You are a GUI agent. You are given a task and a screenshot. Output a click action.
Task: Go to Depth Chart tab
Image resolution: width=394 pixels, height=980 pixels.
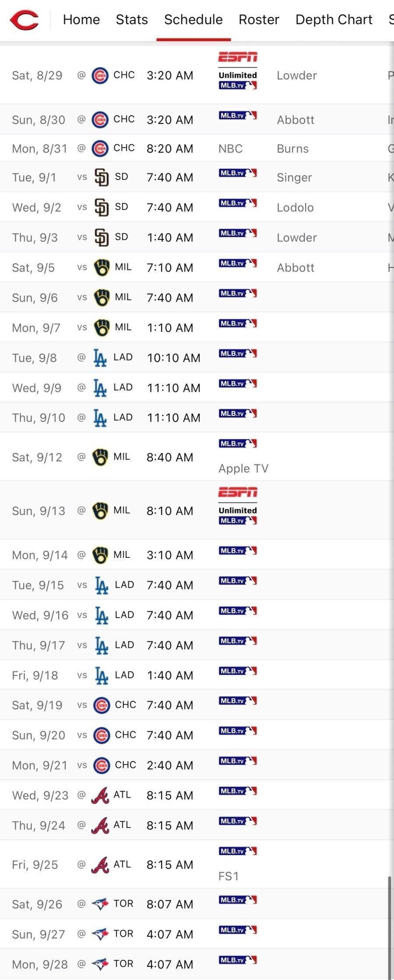334,20
